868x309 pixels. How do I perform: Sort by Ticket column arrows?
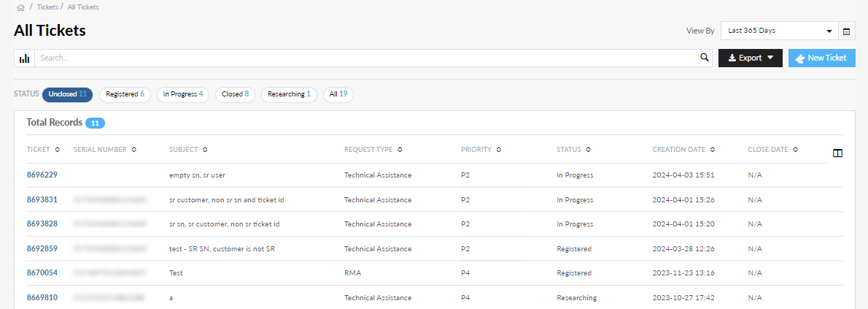pos(57,150)
